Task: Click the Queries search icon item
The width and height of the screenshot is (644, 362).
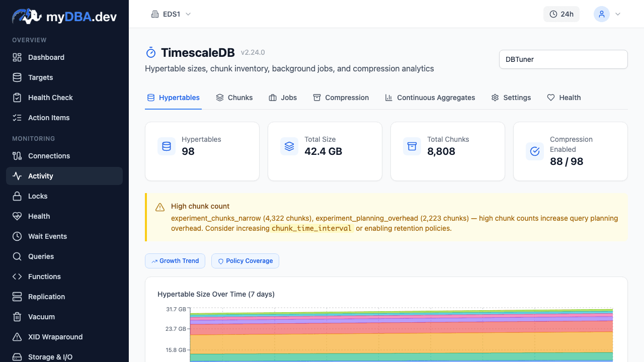Action: point(41,256)
